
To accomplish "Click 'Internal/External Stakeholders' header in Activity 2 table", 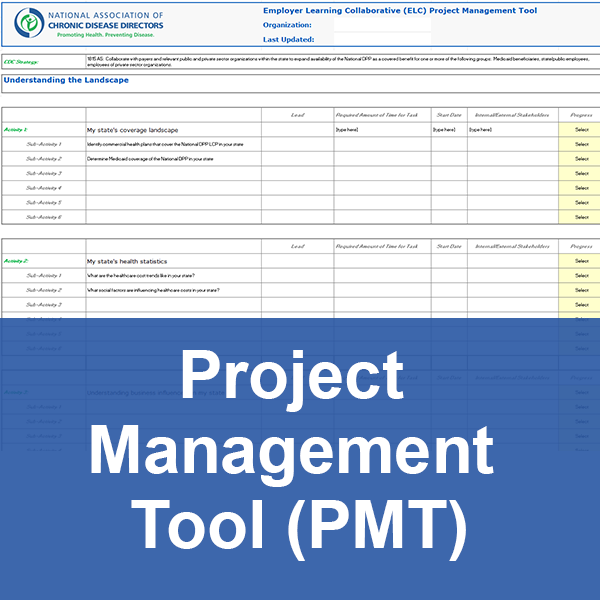I will click(512, 246).
